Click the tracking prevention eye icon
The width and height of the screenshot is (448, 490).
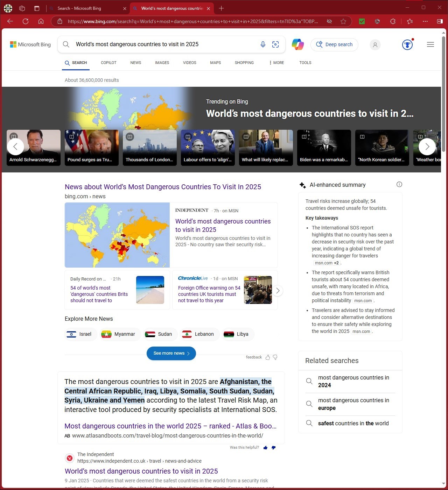point(329,21)
